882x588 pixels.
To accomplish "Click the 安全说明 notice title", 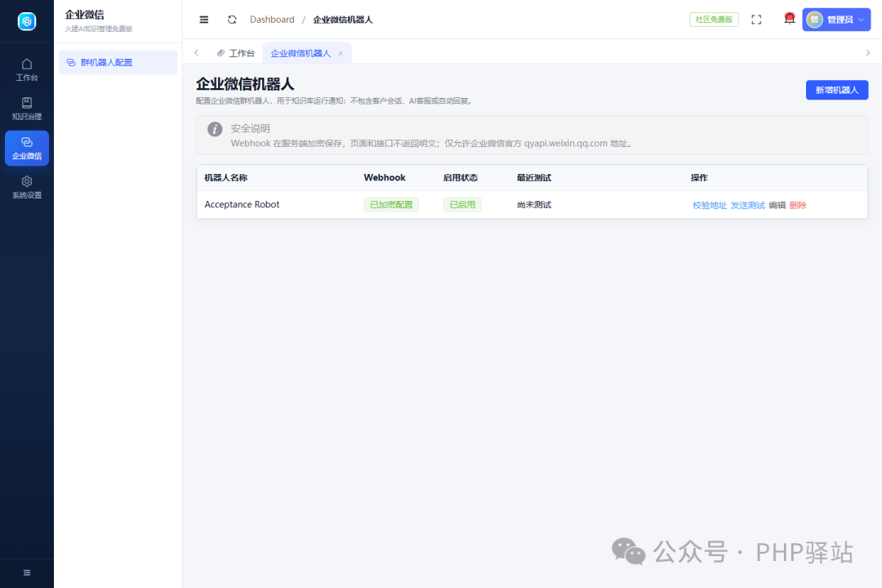I will [x=251, y=128].
